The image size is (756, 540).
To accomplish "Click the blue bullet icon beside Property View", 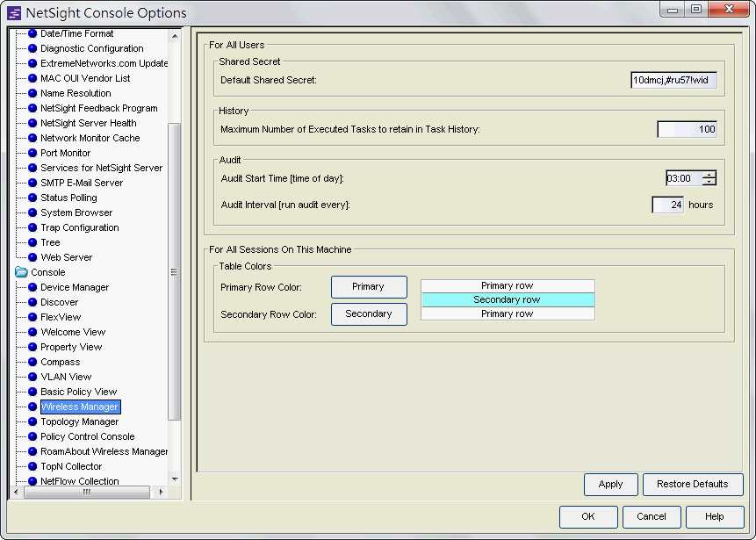I will pos(32,347).
